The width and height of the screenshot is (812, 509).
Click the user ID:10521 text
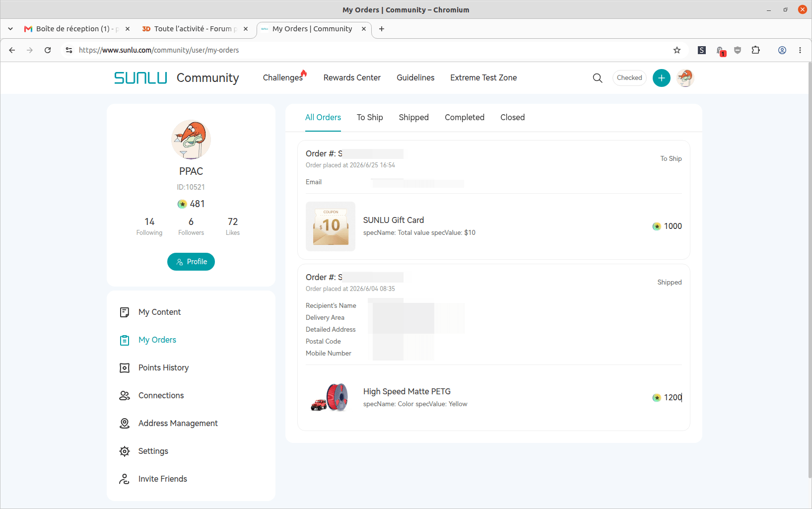pos(191,187)
